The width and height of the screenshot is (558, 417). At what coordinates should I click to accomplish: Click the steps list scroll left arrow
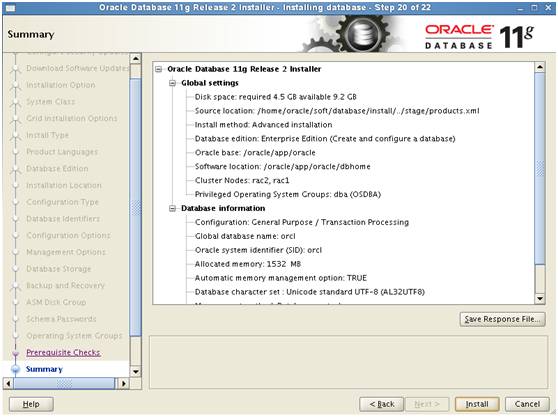click(x=8, y=384)
